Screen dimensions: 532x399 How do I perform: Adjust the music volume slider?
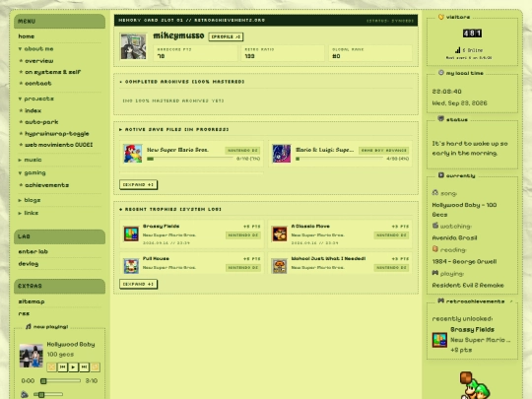pos(48,394)
